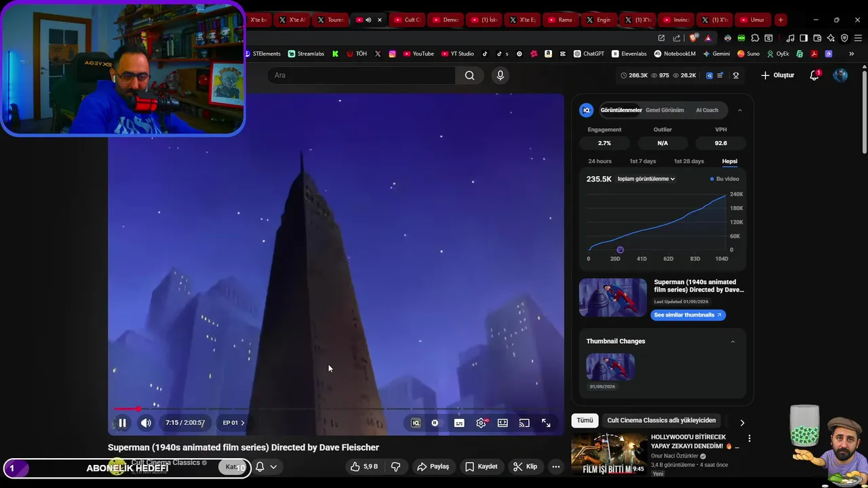Cast the video to a TV
The height and width of the screenshot is (488, 868).
coord(524,423)
